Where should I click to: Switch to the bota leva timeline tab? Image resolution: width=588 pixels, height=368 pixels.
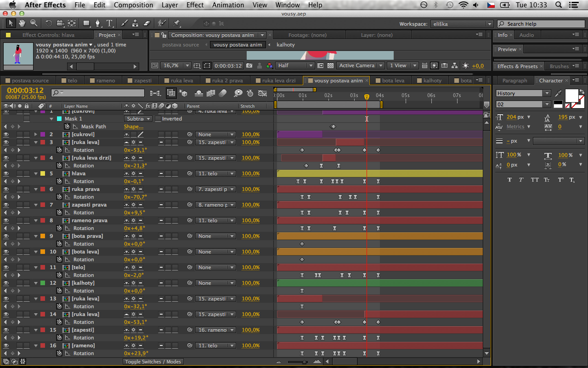pyautogui.click(x=393, y=80)
